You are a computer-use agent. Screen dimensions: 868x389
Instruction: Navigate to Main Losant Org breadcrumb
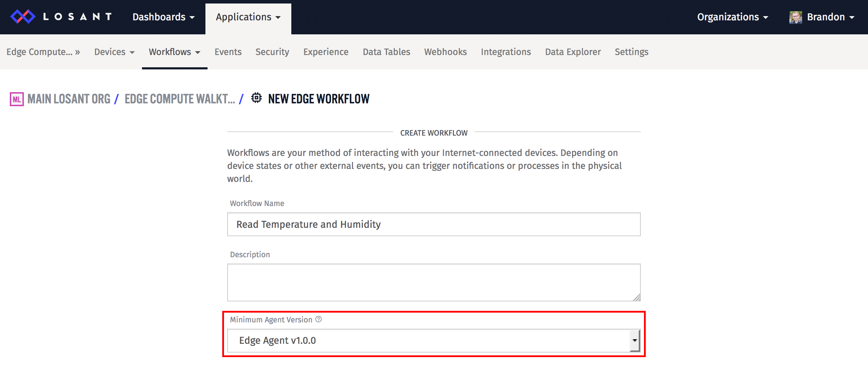[x=69, y=98]
